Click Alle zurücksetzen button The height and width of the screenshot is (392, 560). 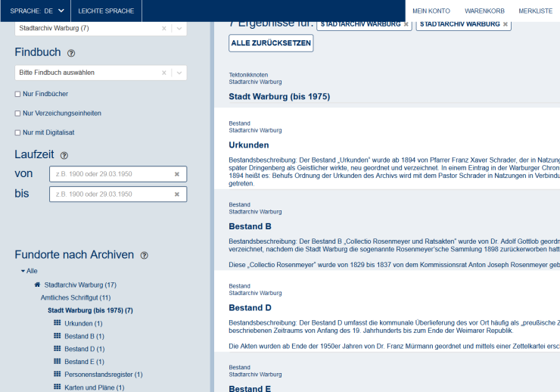tap(271, 43)
